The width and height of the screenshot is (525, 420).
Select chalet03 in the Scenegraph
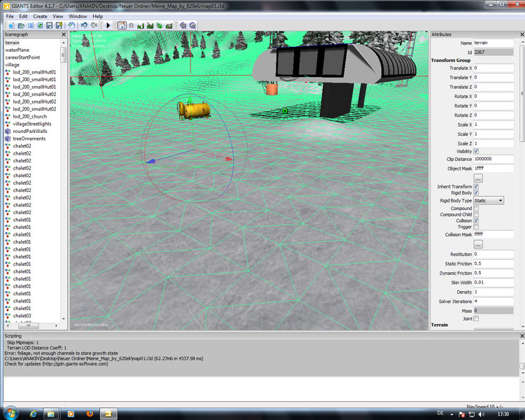click(22, 316)
